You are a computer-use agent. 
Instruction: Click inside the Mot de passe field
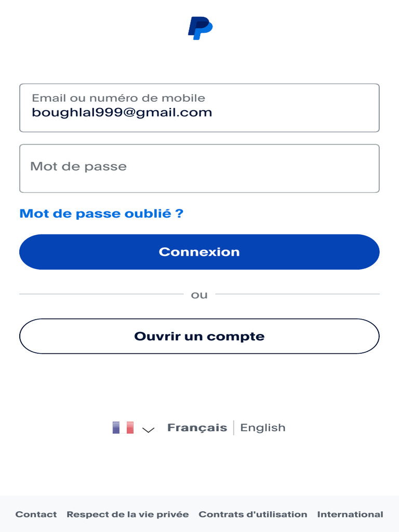[x=199, y=169]
